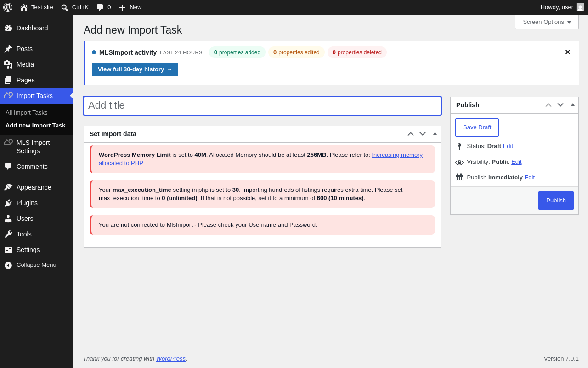The width and height of the screenshot is (588, 368).
Task: Click the Import Tasks house-key icon
Action: pos(8,96)
